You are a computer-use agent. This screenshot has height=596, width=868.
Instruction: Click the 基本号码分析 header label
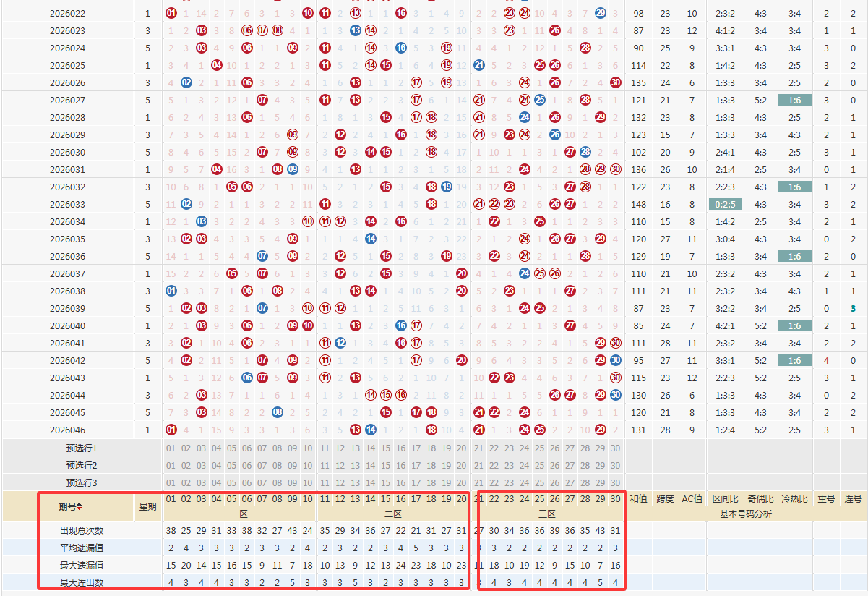(745, 514)
